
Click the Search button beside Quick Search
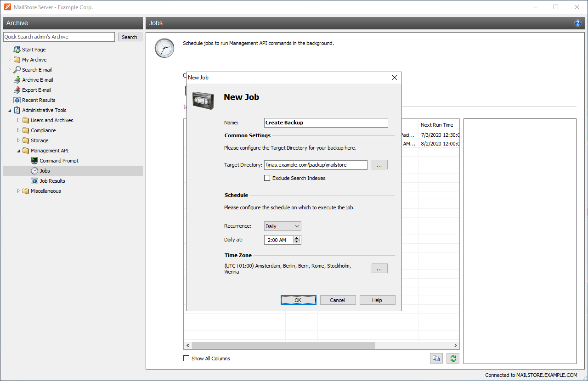pos(130,37)
